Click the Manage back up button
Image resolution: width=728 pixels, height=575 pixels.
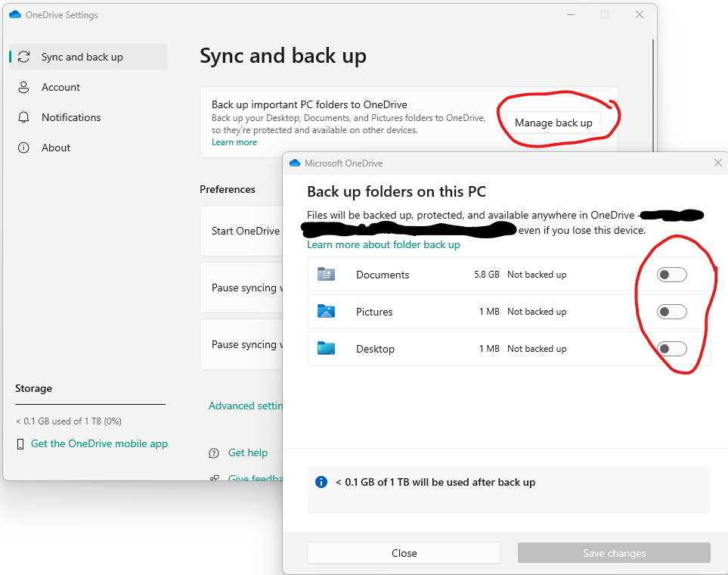[553, 123]
